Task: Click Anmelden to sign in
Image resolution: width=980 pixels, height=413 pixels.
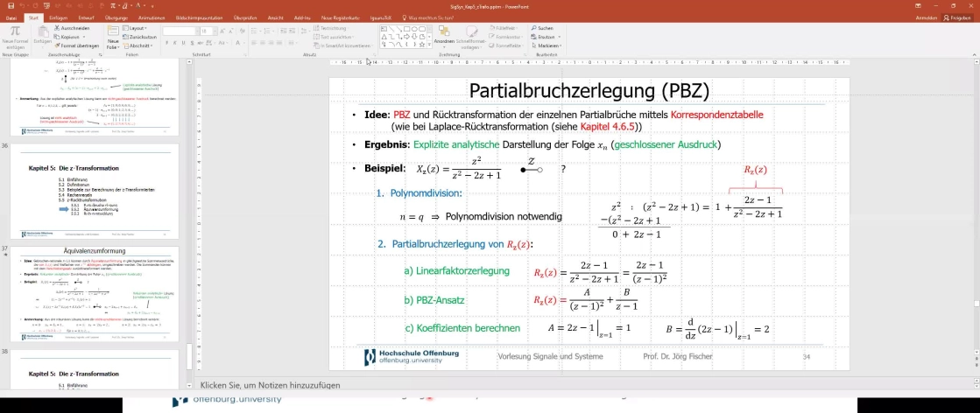Action: click(x=927, y=17)
